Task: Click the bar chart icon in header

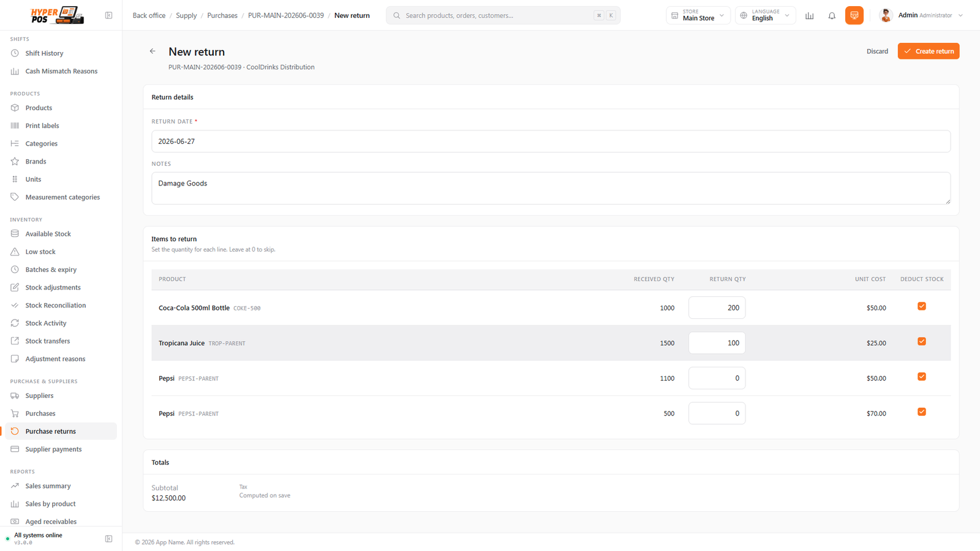Action: 809,15
